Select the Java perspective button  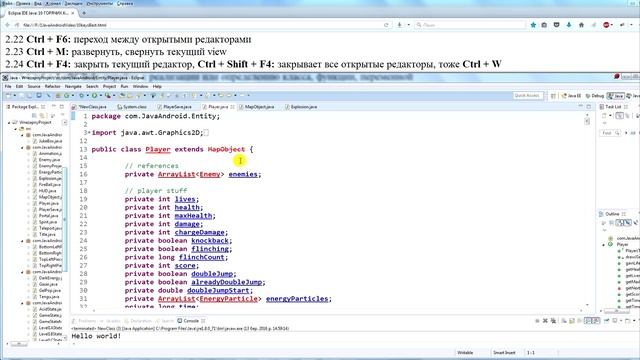click(x=616, y=96)
